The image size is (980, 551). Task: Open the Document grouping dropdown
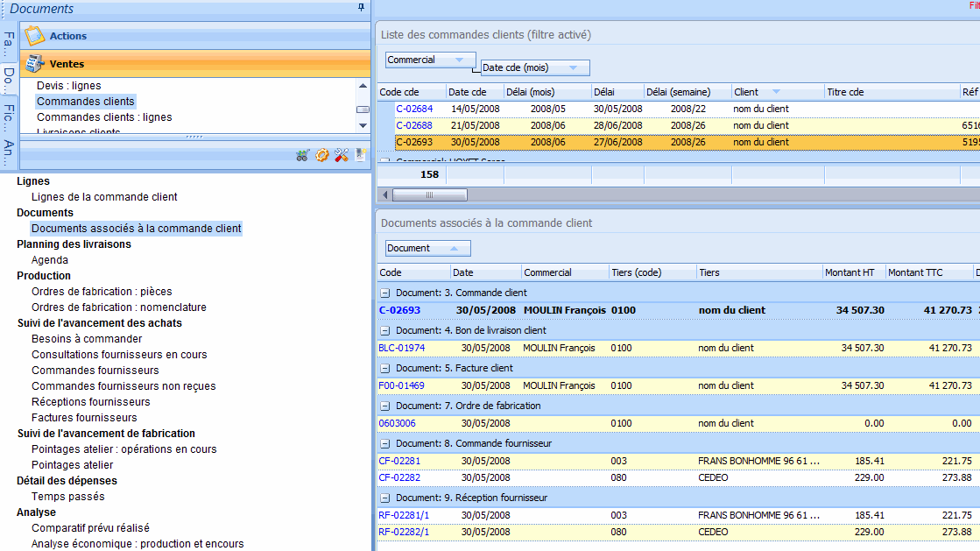click(x=428, y=248)
